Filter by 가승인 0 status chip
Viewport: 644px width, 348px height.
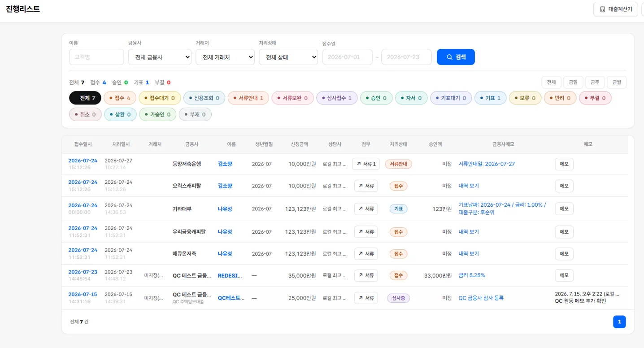point(158,114)
